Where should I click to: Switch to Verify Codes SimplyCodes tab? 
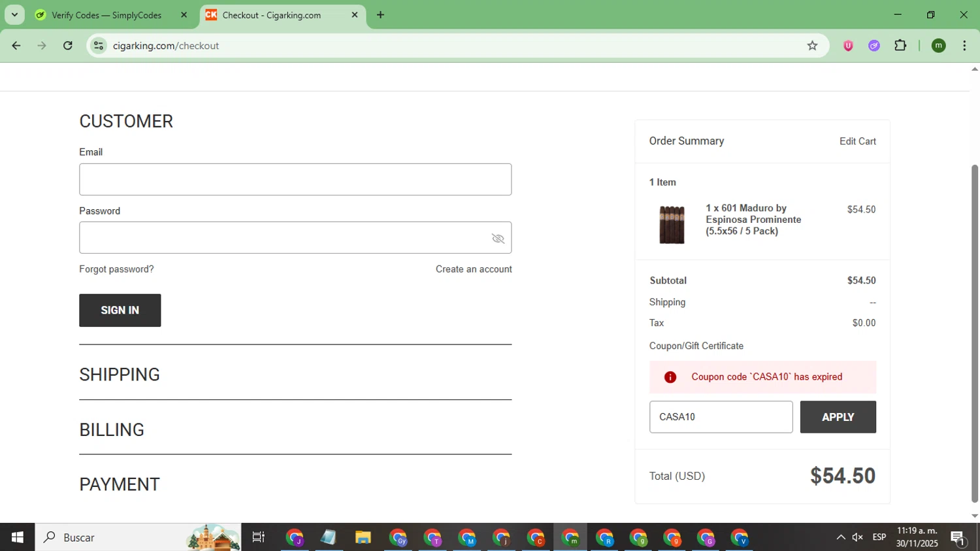point(106,15)
